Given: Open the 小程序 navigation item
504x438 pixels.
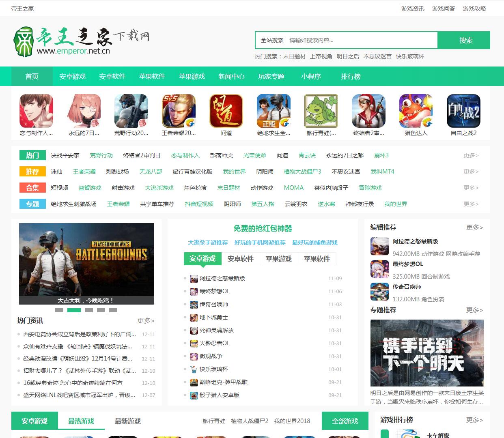Looking at the screenshot, I should click(x=311, y=76).
